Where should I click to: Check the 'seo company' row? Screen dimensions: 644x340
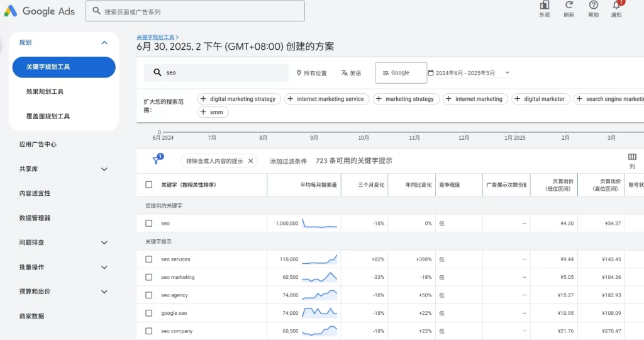click(148, 331)
